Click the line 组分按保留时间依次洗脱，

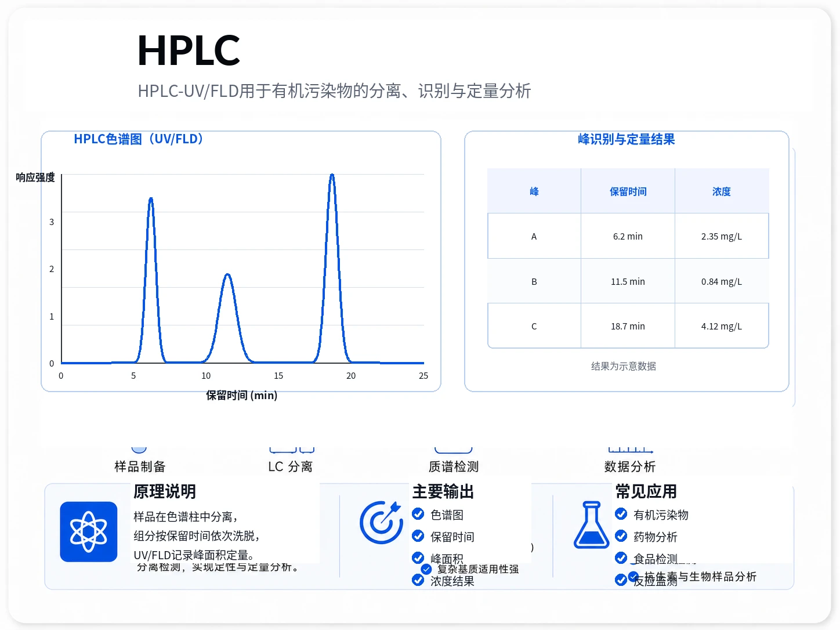197,535
